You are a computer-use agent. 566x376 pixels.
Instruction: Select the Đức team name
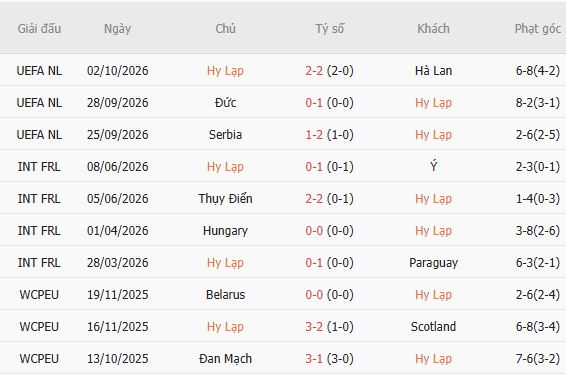(x=225, y=103)
